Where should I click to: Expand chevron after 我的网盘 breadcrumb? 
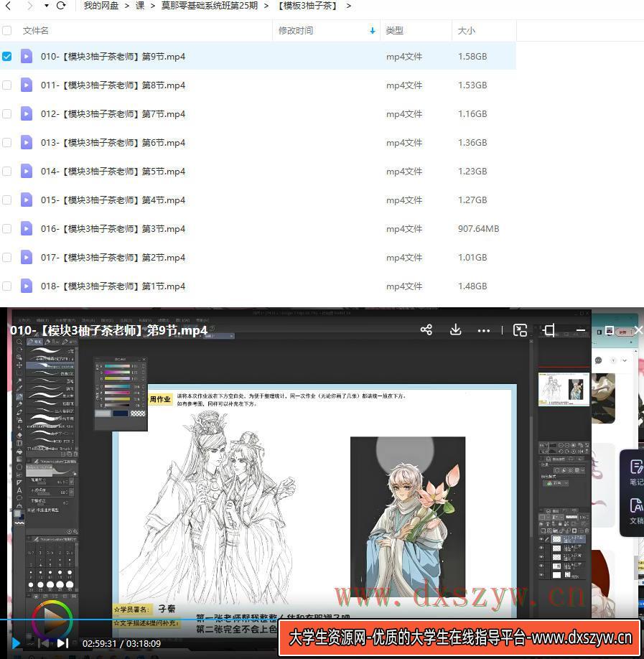(126, 6)
